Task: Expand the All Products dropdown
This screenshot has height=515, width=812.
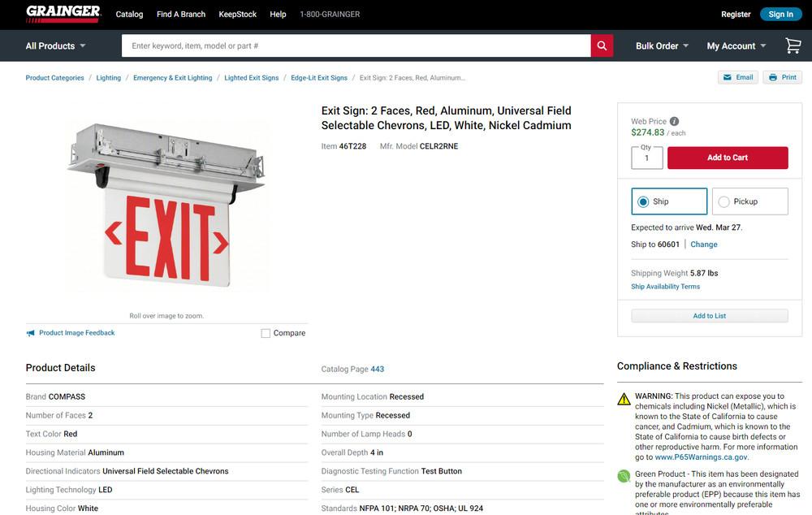Action: click(x=55, y=45)
